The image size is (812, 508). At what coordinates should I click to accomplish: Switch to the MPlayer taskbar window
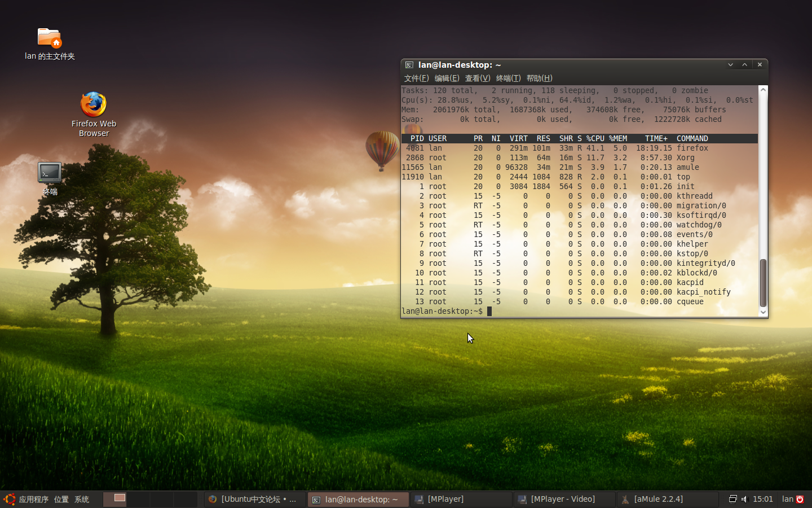[x=461, y=499]
